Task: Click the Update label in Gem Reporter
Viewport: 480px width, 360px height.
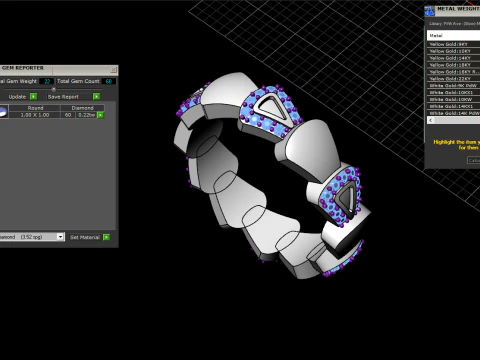Action: pyautogui.click(x=17, y=97)
